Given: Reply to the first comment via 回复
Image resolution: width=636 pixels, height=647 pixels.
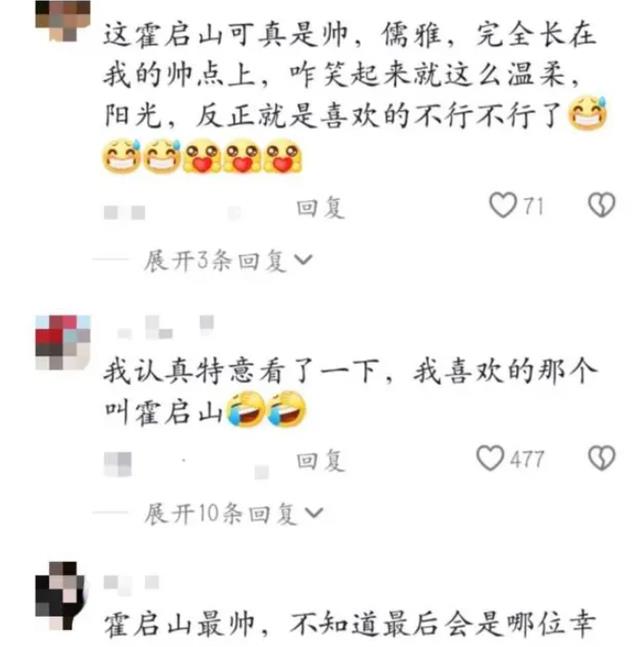Looking at the screenshot, I should pyautogui.click(x=320, y=208).
